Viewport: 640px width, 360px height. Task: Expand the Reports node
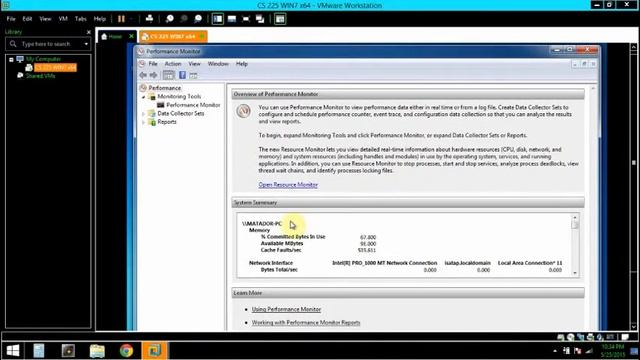tap(144, 122)
